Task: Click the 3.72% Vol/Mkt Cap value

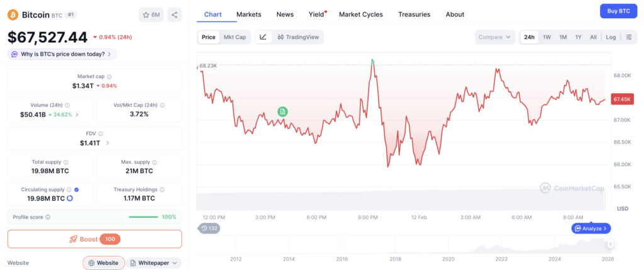Action: pos(139,115)
